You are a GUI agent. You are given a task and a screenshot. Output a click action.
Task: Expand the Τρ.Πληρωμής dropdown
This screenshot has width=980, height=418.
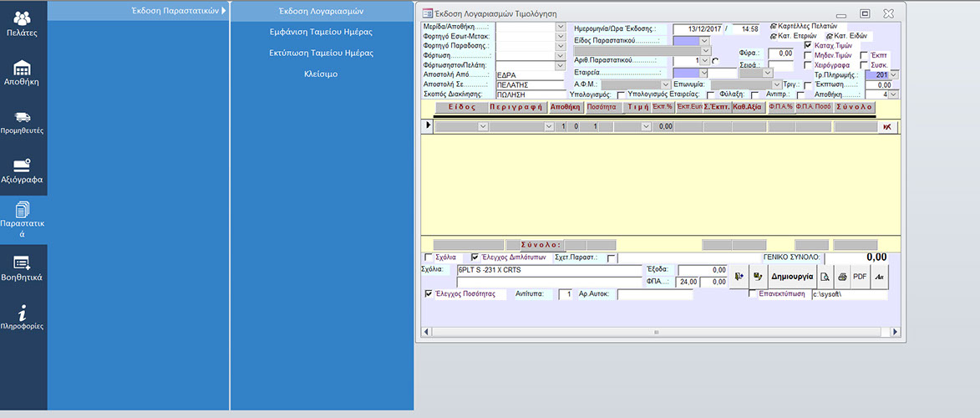point(895,75)
